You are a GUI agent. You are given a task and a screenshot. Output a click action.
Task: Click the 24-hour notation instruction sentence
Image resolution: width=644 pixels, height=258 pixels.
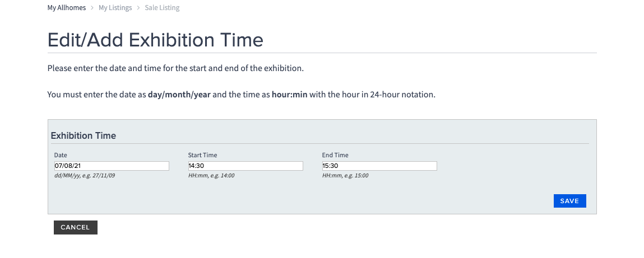241,95
